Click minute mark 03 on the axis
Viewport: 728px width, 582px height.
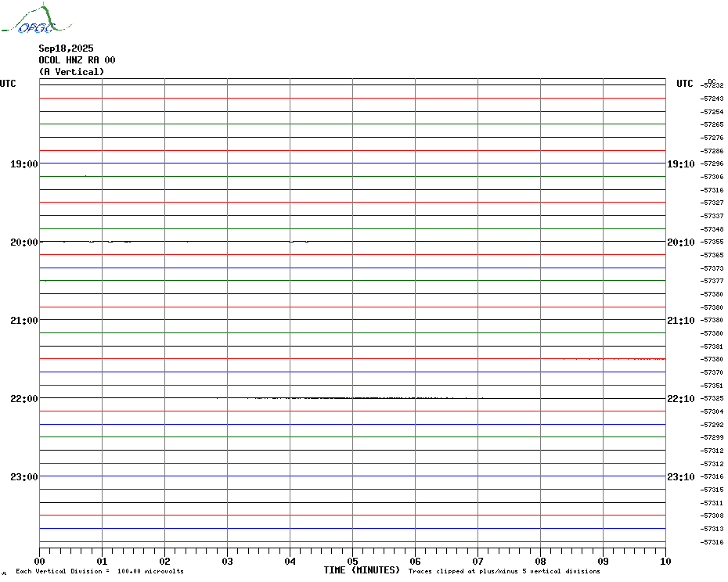click(x=228, y=561)
